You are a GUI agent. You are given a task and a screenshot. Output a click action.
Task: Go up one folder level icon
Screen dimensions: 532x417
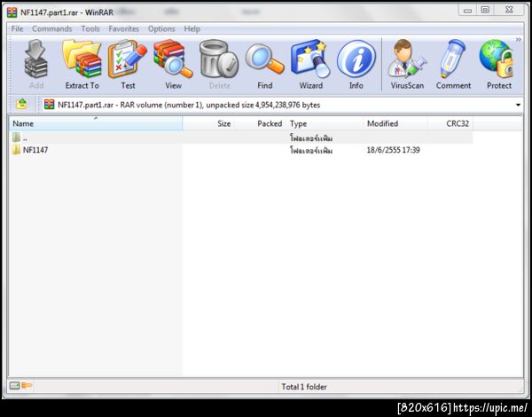21,105
